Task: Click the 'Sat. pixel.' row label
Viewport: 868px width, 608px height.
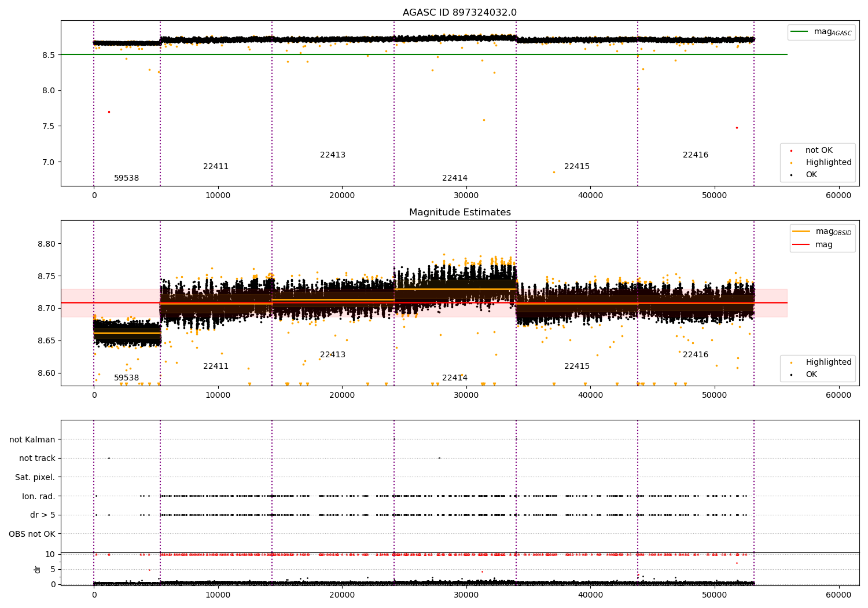Action: [35, 478]
